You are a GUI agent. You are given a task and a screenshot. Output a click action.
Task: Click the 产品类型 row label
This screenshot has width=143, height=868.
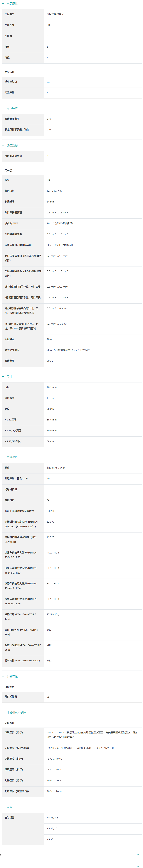click(x=9, y=14)
